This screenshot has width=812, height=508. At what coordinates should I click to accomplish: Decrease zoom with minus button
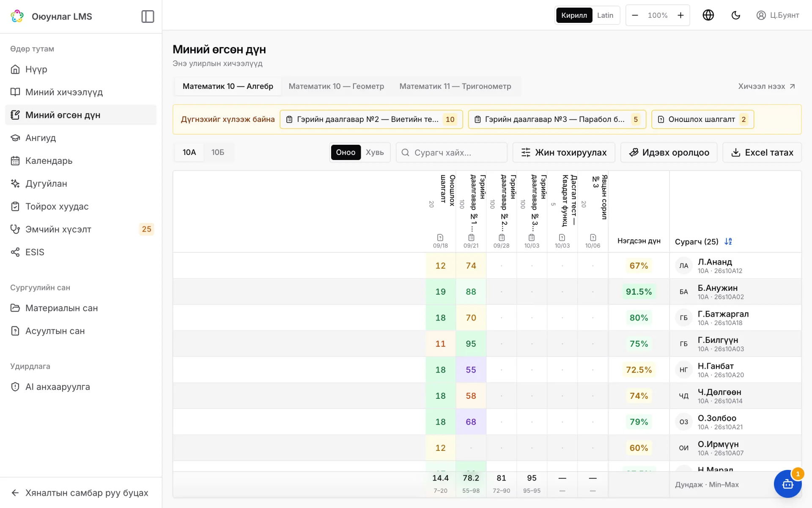pyautogui.click(x=635, y=15)
